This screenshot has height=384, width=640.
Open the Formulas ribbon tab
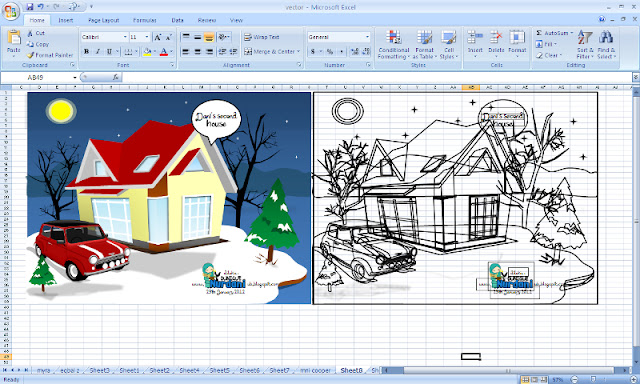(x=144, y=20)
